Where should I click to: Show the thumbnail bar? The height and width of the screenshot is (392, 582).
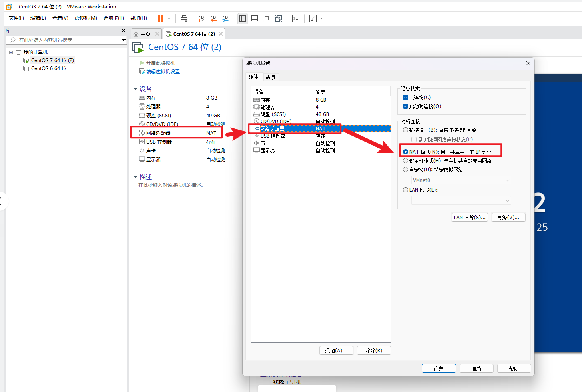(x=255, y=18)
